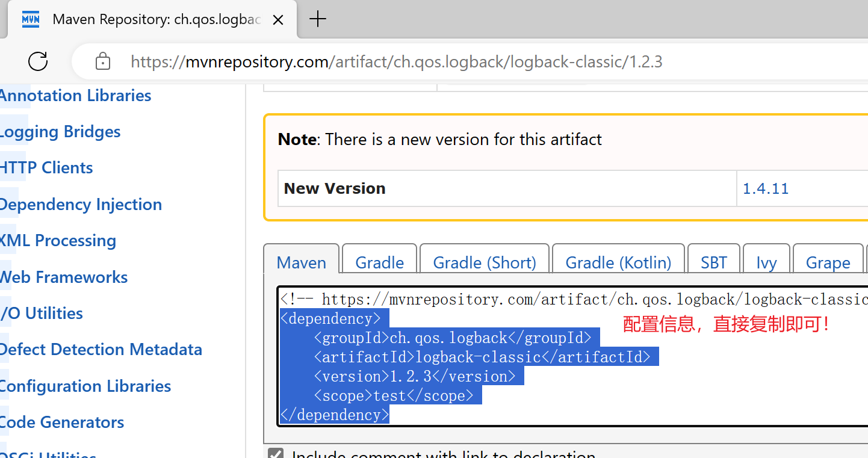Reload the current page
The height and width of the screenshot is (458, 868).
tap(38, 61)
